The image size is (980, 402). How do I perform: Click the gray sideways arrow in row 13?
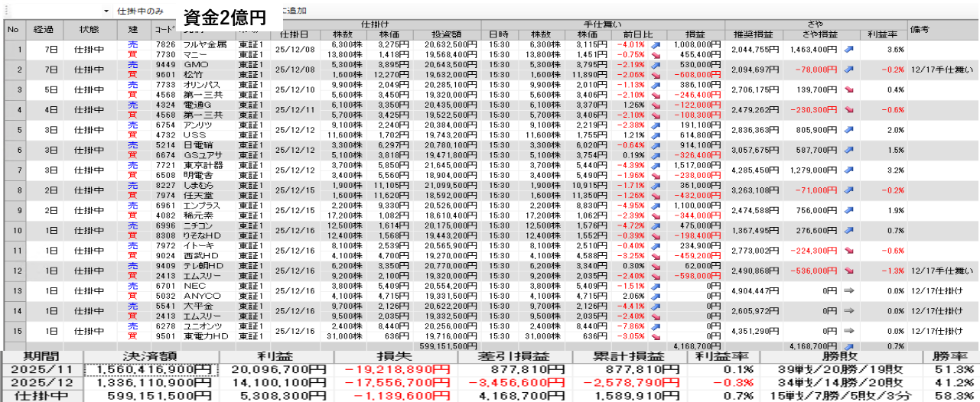[848, 291]
